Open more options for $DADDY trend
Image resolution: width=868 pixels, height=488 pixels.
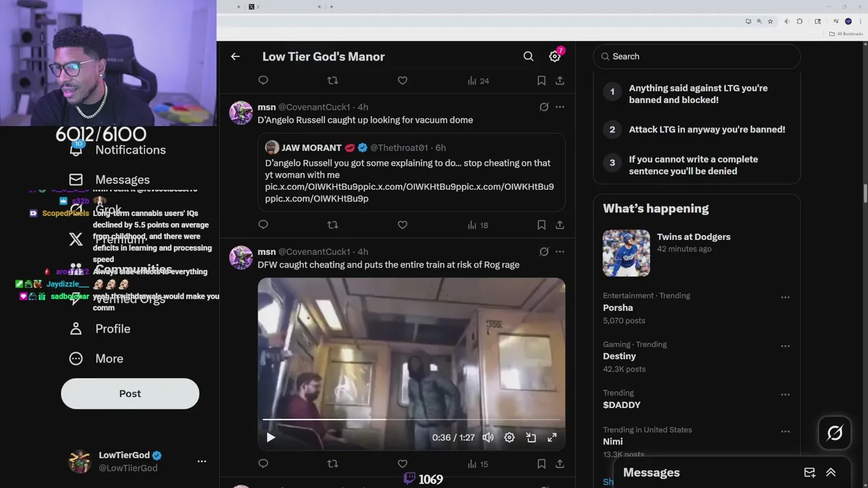pyautogui.click(x=785, y=394)
